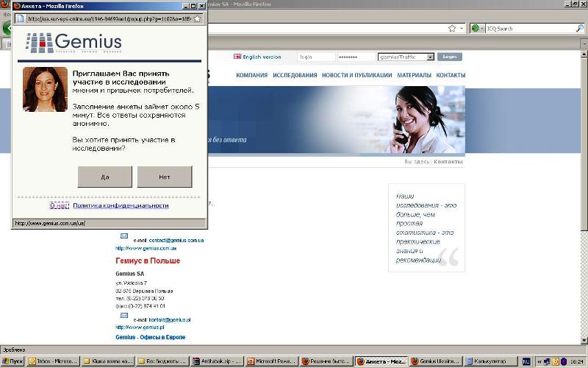
Task: Go to the "ИССЛЕДОВАНИЯ" menu section
Action: coord(295,75)
